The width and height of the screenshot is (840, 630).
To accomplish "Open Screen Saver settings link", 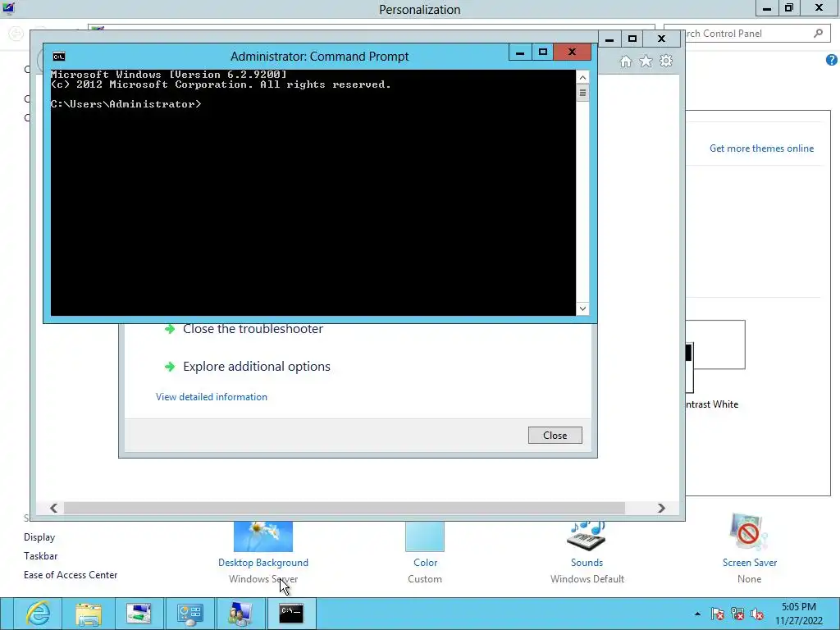I will (750, 563).
